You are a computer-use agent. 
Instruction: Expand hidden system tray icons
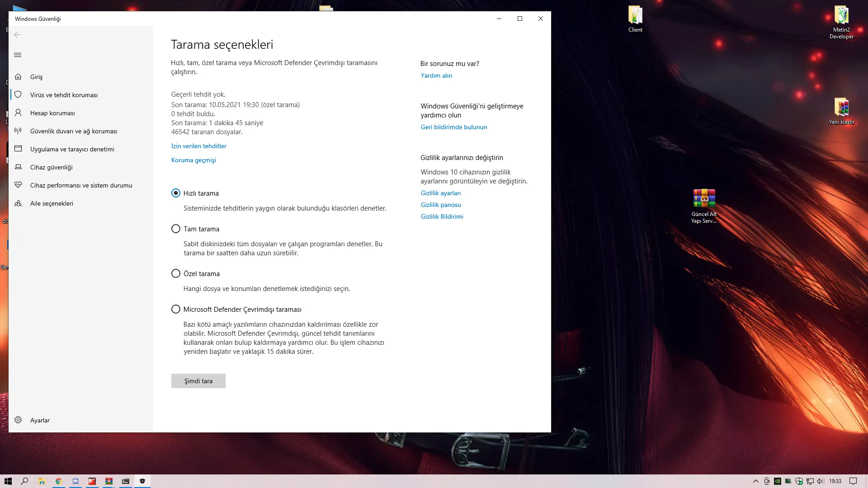click(x=755, y=481)
